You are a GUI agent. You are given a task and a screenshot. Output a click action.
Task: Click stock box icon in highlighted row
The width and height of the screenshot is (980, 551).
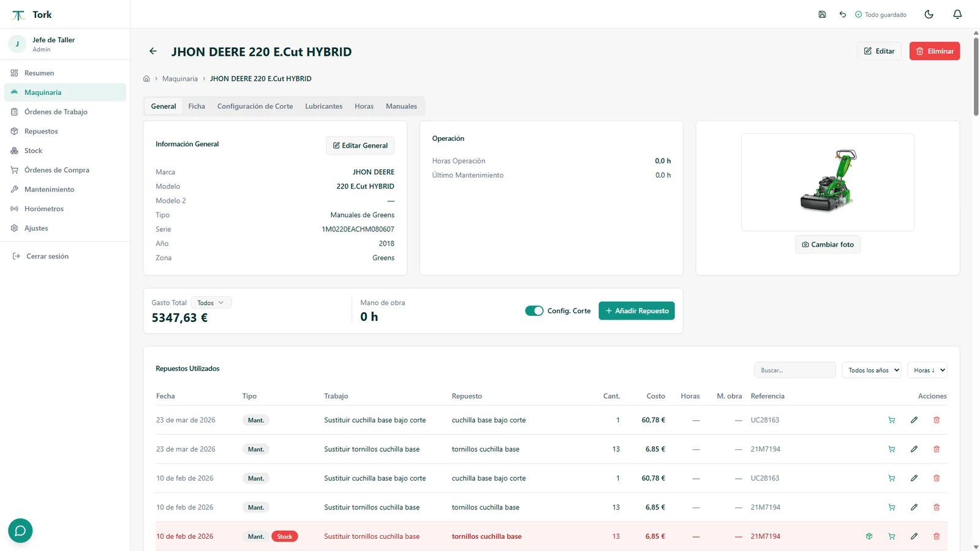tap(869, 536)
